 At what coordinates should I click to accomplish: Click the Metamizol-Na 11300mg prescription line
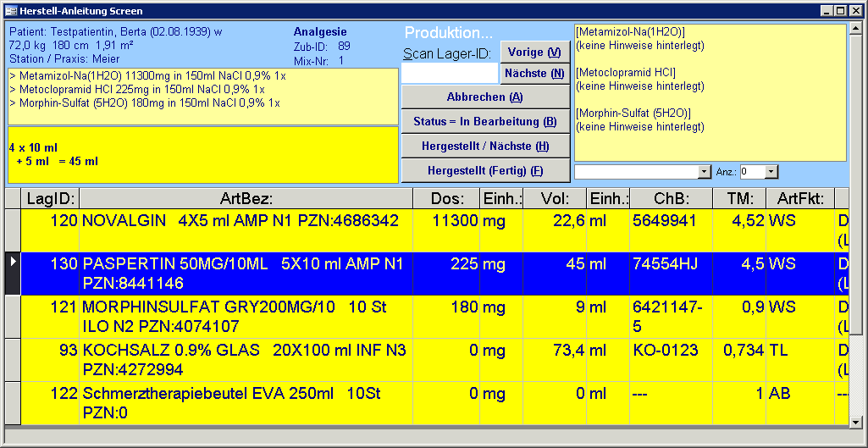(x=148, y=76)
